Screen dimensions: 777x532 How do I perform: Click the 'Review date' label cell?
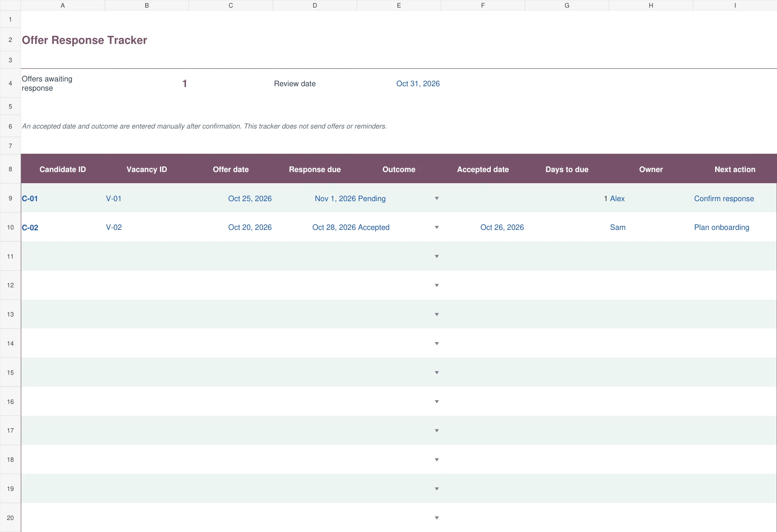click(314, 83)
